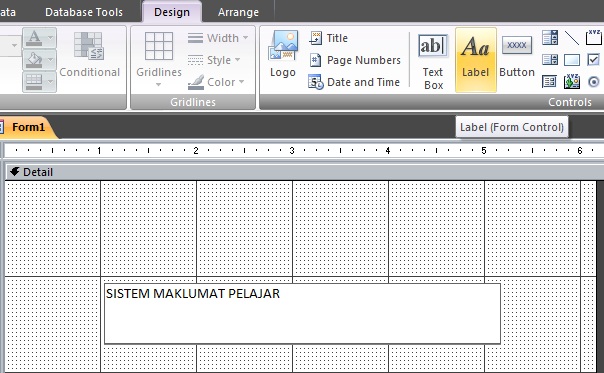Select the Option Button control tool

click(x=594, y=82)
